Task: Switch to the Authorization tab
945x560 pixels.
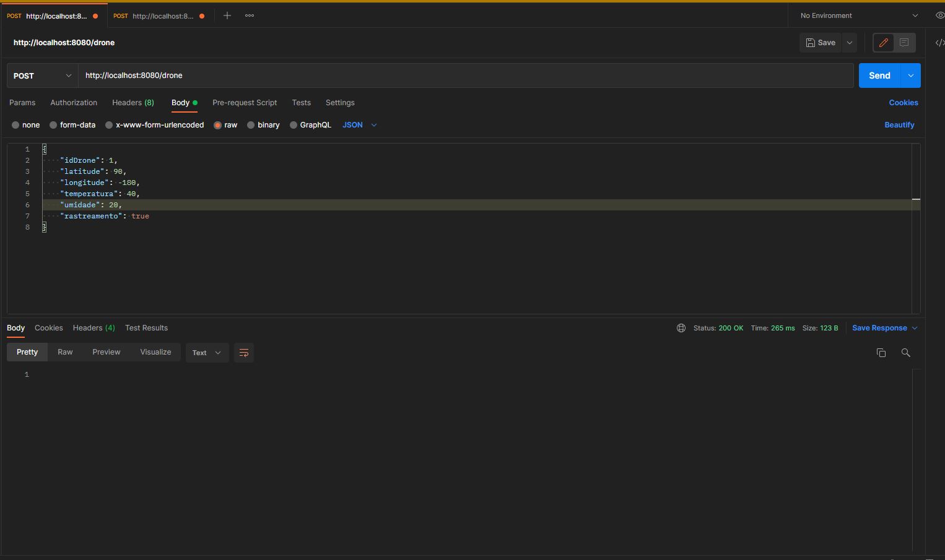Action: click(74, 103)
